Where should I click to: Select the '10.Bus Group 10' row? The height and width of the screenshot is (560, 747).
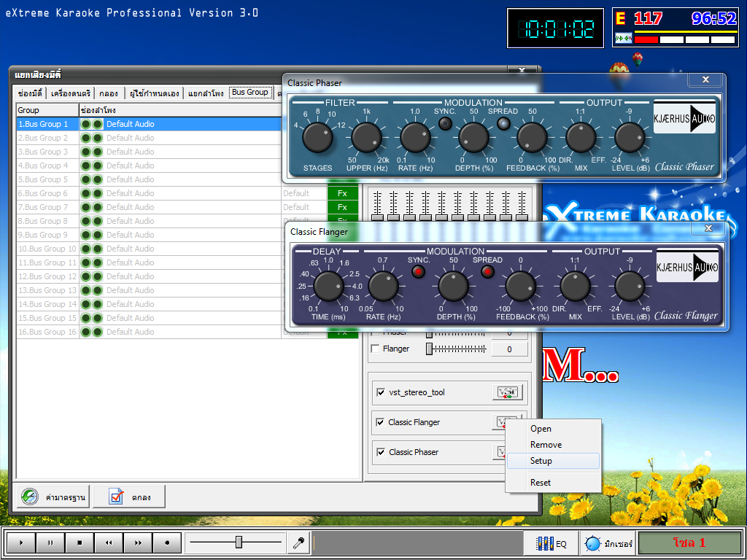tap(149, 249)
